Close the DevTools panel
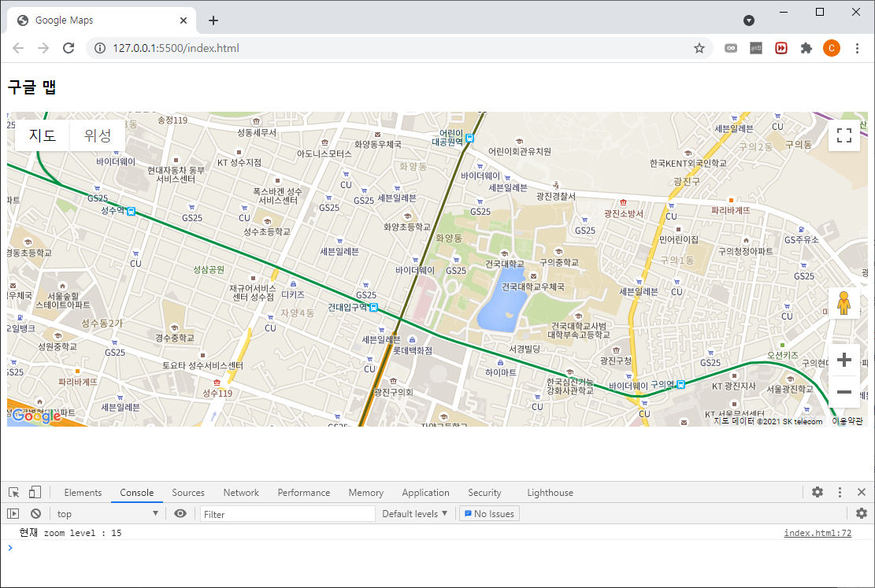 tap(862, 492)
